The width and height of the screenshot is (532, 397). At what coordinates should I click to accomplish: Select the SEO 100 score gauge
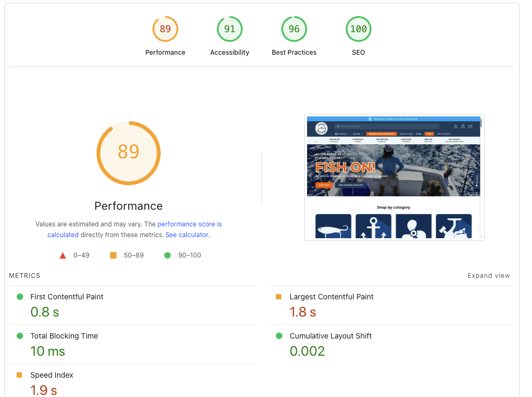tap(359, 30)
